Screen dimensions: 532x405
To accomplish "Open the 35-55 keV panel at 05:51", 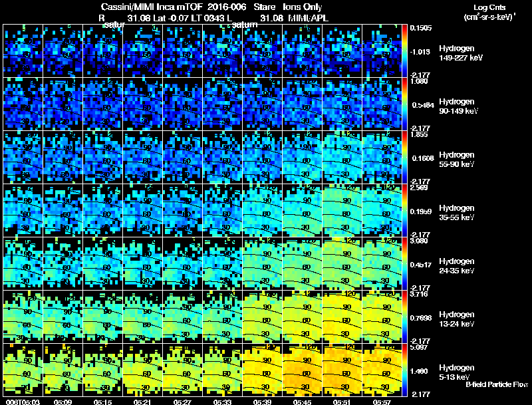I will (342, 211).
